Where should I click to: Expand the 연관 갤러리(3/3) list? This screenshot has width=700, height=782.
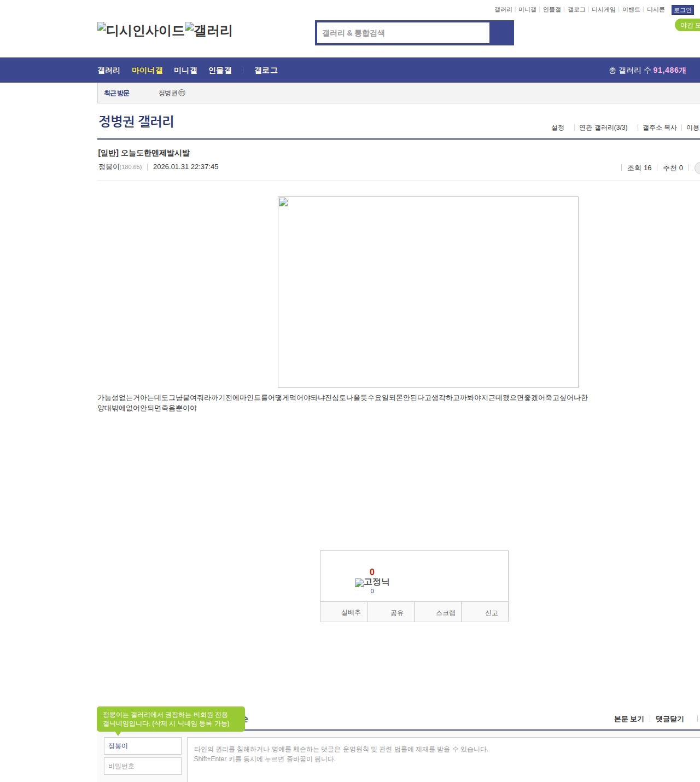603,128
